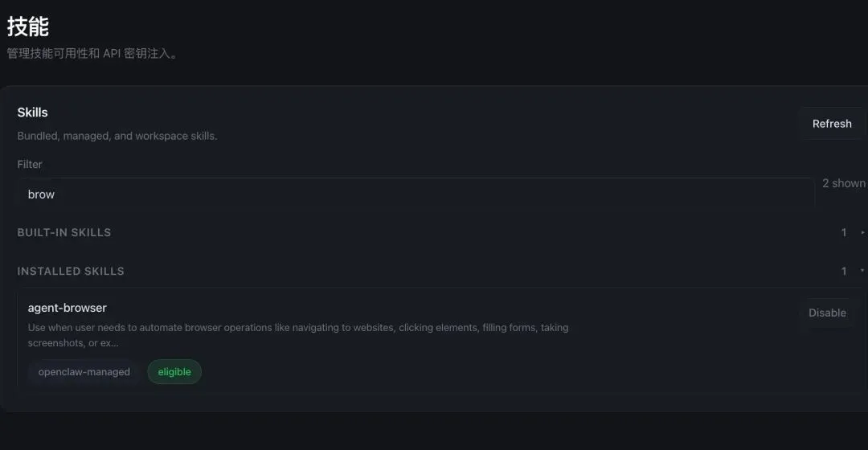Click the green eligible badge

[174, 372]
